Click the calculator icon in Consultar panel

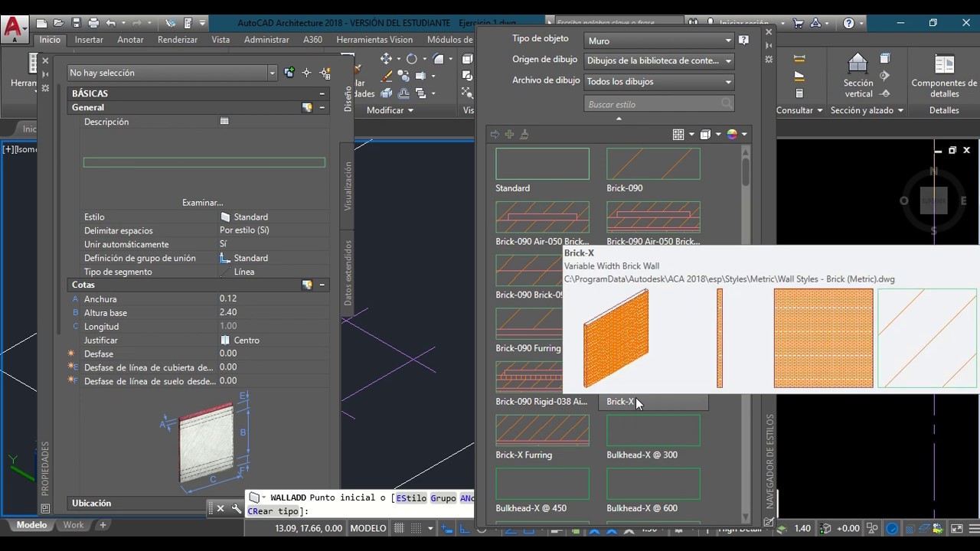pos(799,93)
